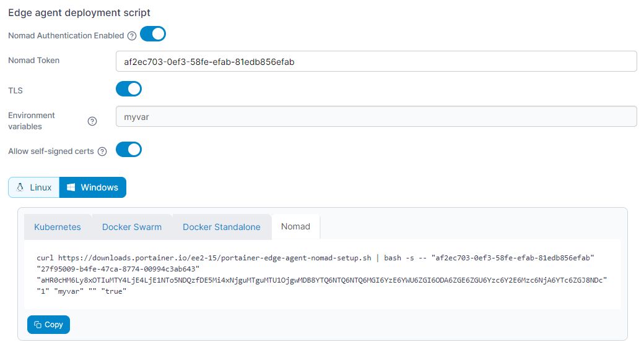Click the Nomad Authentication Enabled label
Image resolution: width=644 pixels, height=350 pixels.
[66, 36]
